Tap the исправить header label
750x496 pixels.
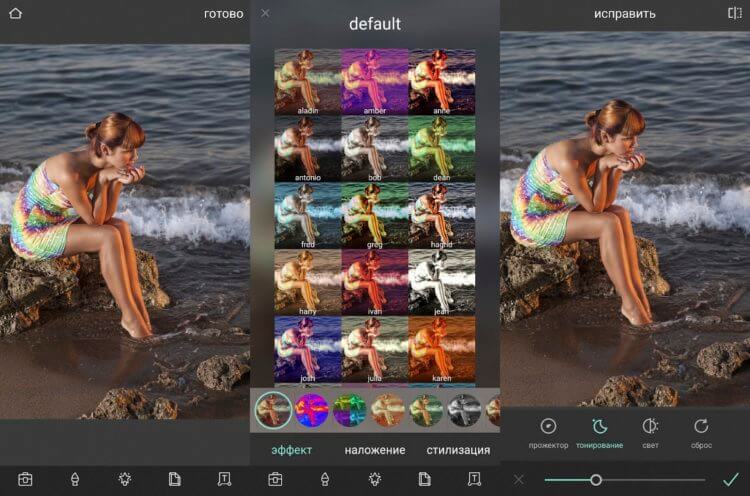(x=625, y=14)
